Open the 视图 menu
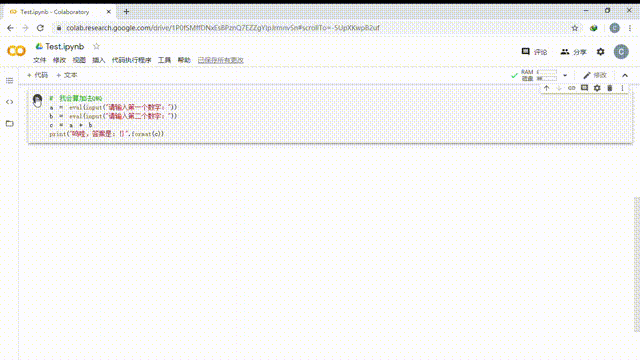 pyautogui.click(x=79, y=60)
